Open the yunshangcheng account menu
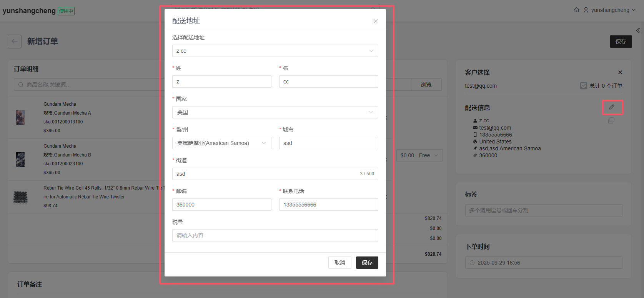 pyautogui.click(x=613, y=10)
